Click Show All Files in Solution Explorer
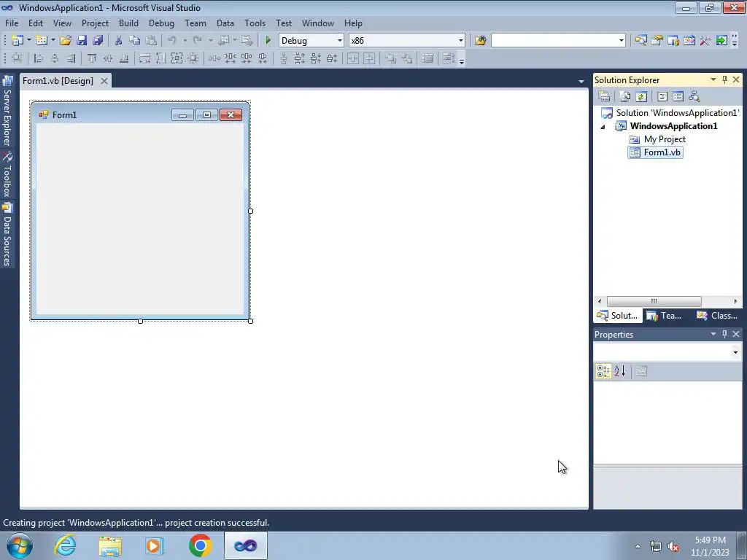 pos(625,97)
